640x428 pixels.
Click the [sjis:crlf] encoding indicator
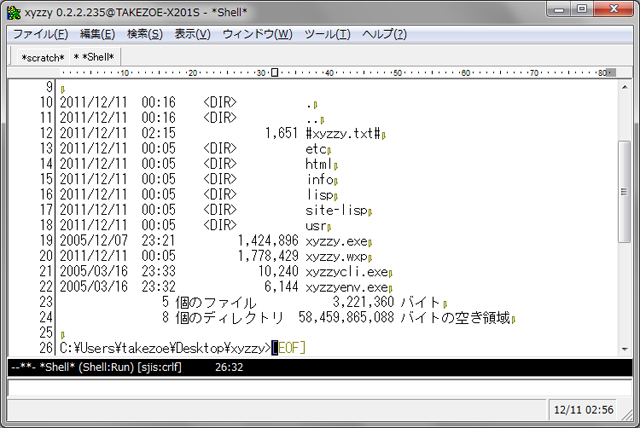pyautogui.click(x=160, y=367)
